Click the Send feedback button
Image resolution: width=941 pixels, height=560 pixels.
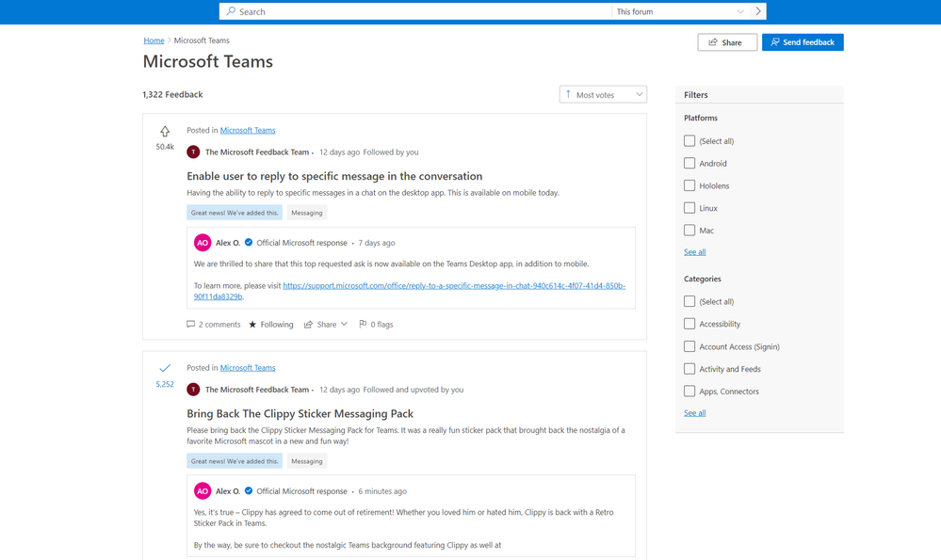coord(803,42)
